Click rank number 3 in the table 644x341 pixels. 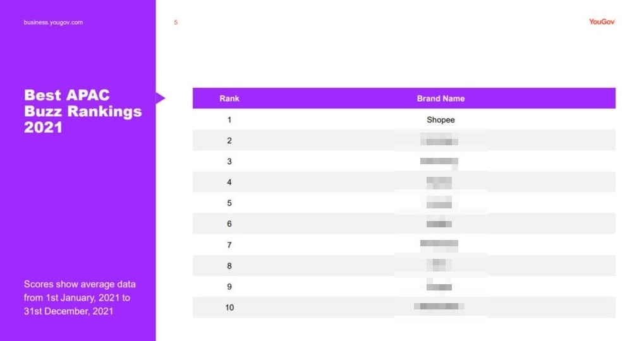[x=229, y=161]
